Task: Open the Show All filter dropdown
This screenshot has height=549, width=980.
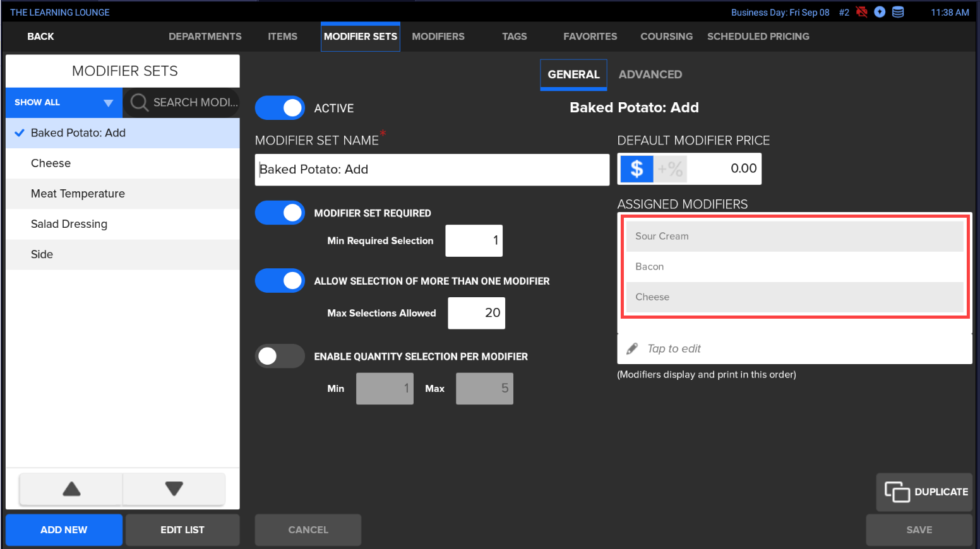Action: 63,102
